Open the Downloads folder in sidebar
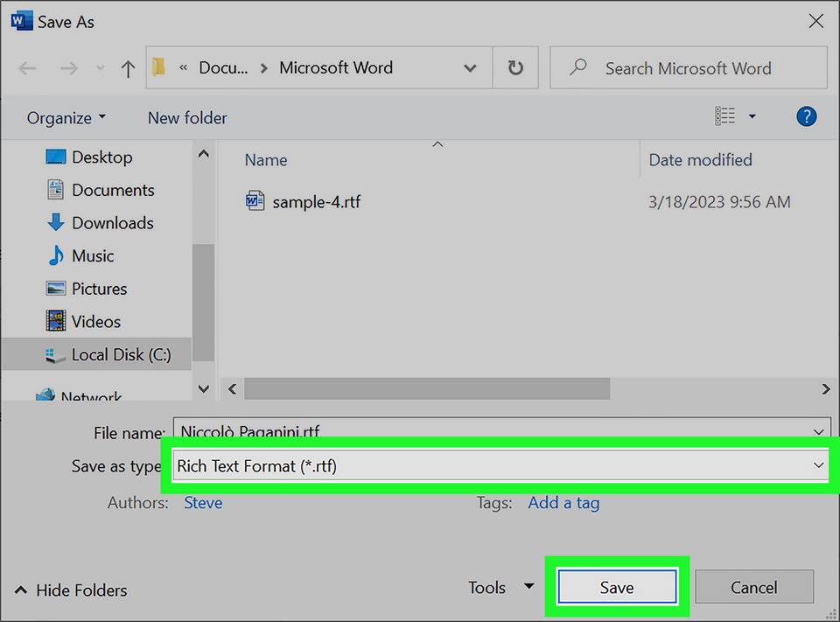Screen dimensions: 840x622 [x=112, y=223]
